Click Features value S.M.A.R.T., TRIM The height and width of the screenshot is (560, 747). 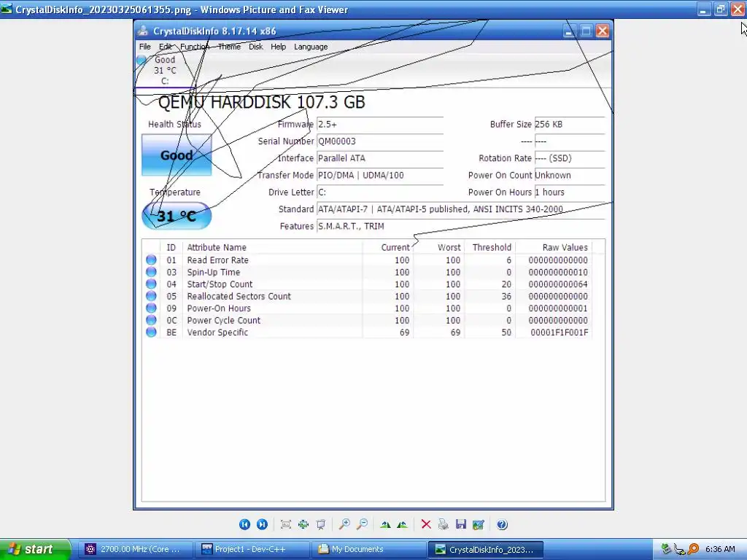click(461, 226)
